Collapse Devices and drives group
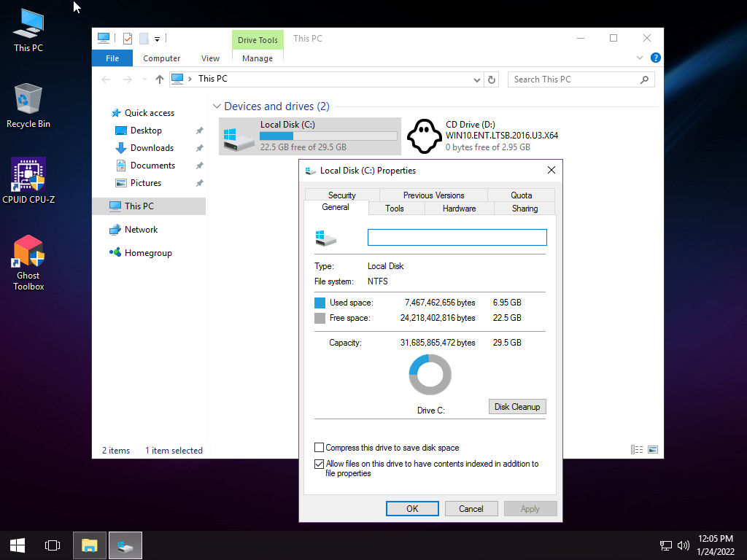 tap(217, 106)
